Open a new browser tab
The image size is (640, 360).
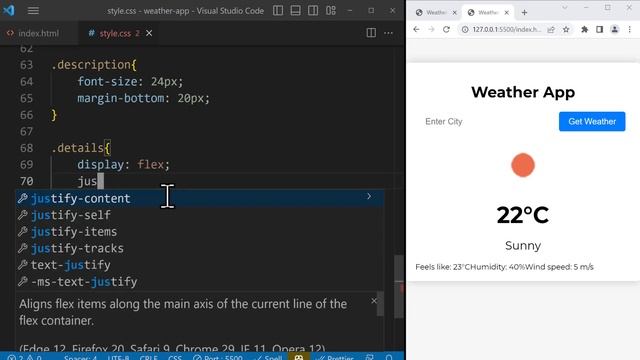click(524, 13)
